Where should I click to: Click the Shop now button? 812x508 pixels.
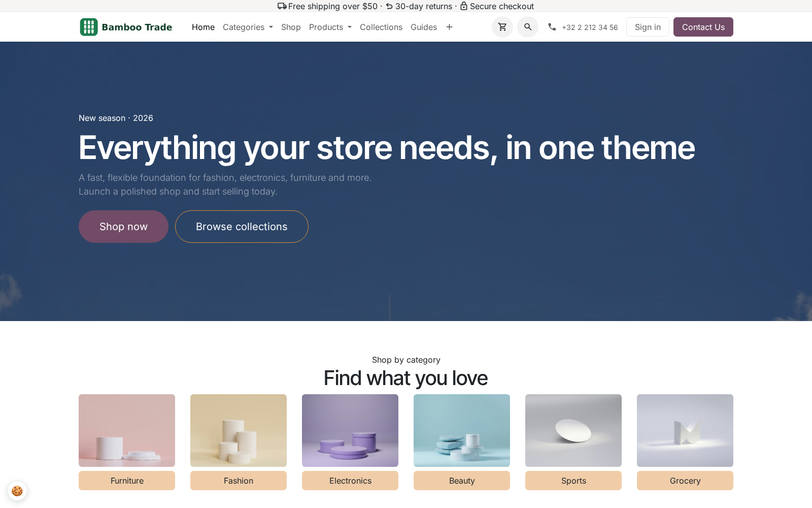(x=123, y=227)
